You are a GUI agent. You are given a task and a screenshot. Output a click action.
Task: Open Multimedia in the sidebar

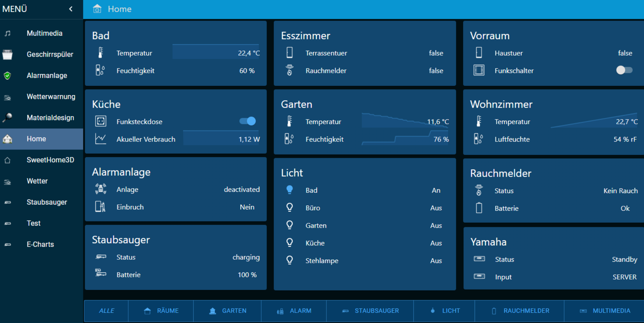point(42,33)
